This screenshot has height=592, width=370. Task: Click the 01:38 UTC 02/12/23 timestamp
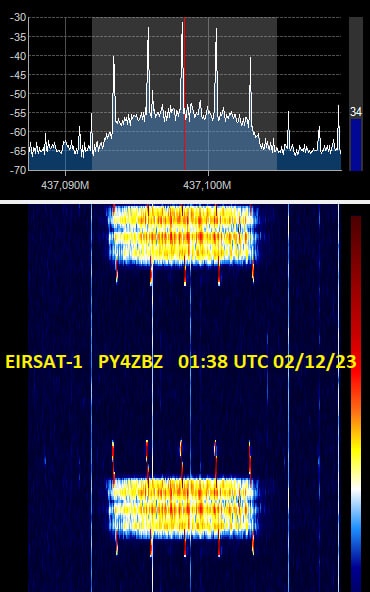click(268, 362)
